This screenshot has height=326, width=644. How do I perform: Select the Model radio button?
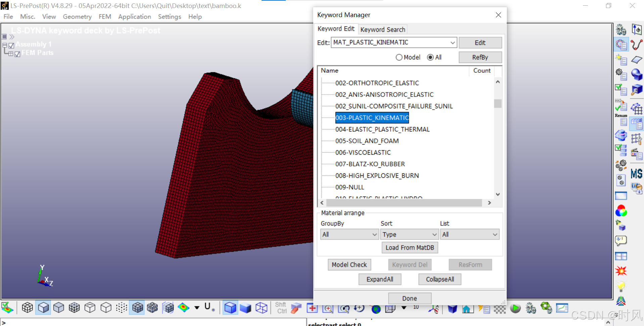(x=399, y=57)
